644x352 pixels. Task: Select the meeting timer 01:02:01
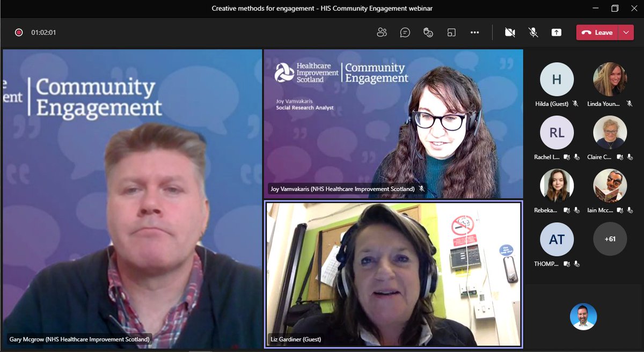pyautogui.click(x=43, y=32)
